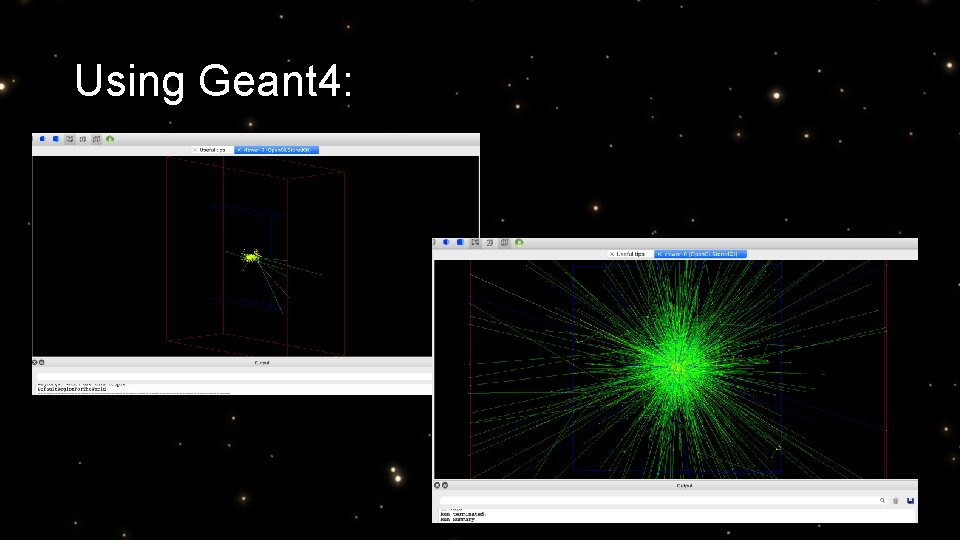The image size is (960, 540).
Task: Click orthographic view icon beside green button, left window
Action: click(97, 139)
